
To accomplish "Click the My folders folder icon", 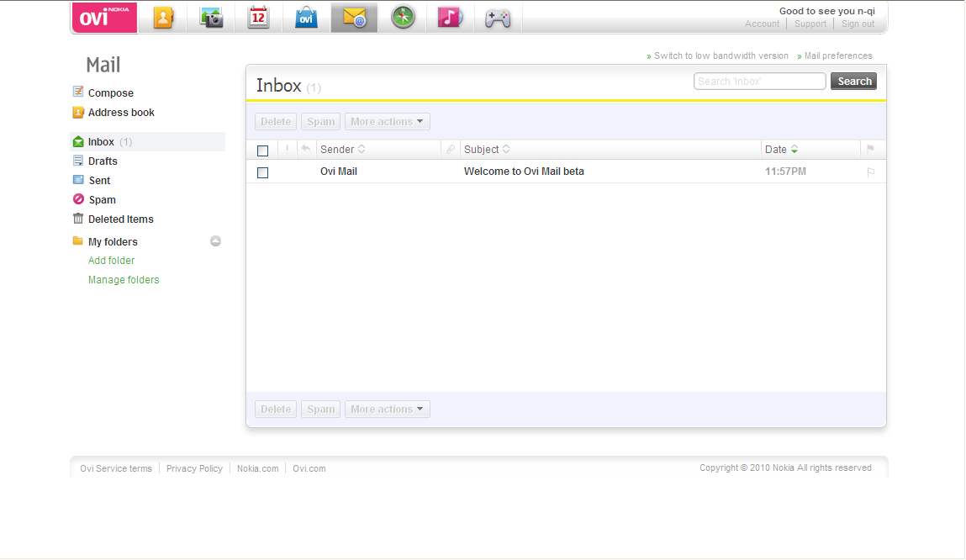I will point(77,240).
